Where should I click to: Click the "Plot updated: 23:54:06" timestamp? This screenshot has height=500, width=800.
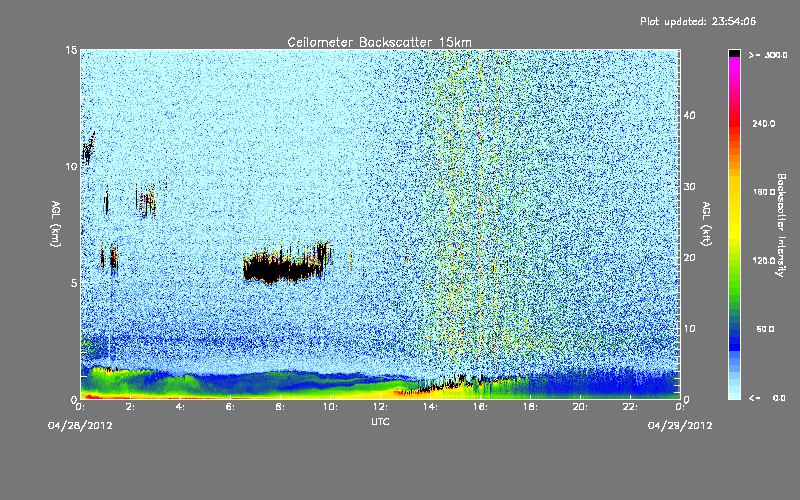click(x=698, y=21)
